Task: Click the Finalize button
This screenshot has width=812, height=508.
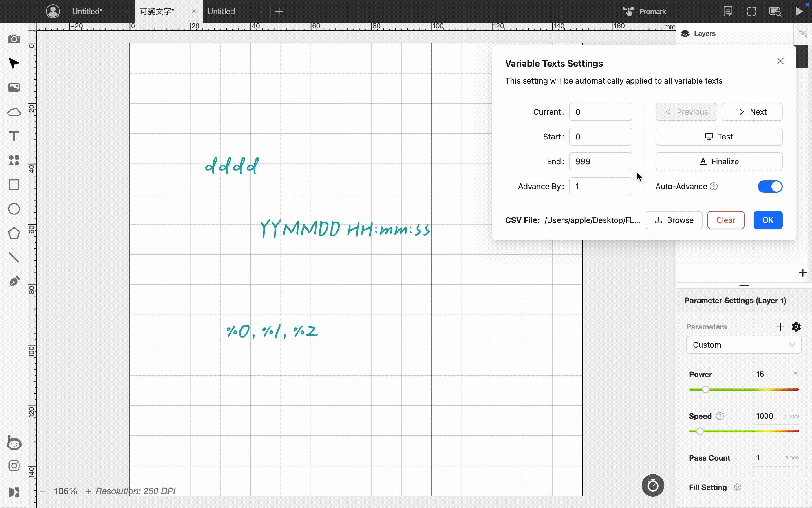Action: tap(719, 162)
